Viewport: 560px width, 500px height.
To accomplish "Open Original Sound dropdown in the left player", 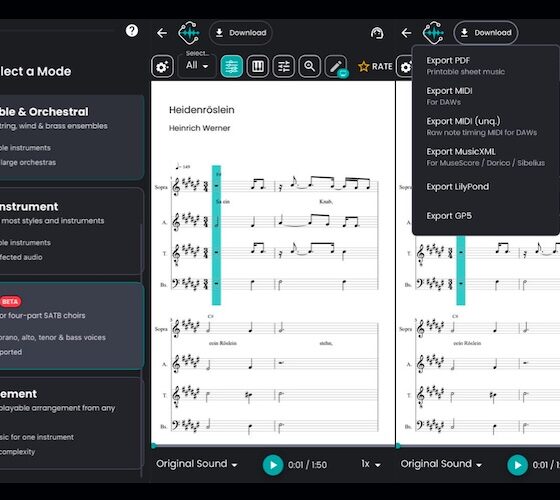I will coord(197,464).
